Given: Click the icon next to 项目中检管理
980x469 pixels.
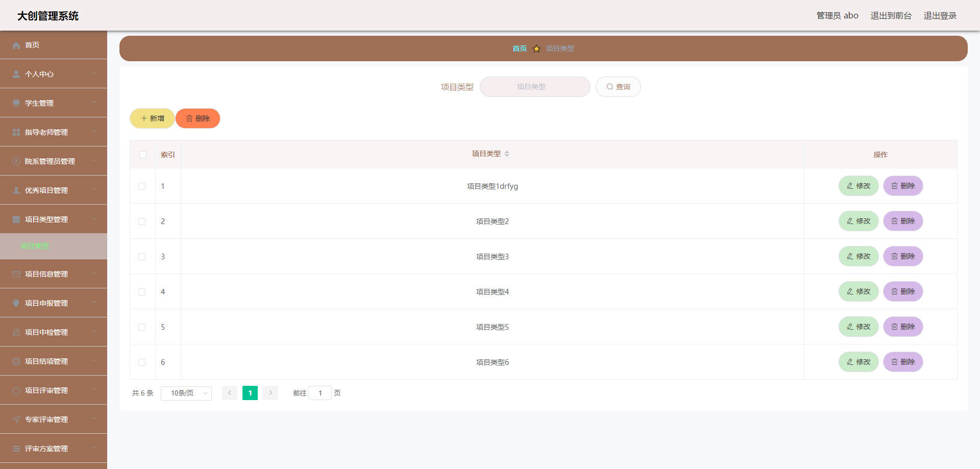Looking at the screenshot, I should click(x=16, y=332).
